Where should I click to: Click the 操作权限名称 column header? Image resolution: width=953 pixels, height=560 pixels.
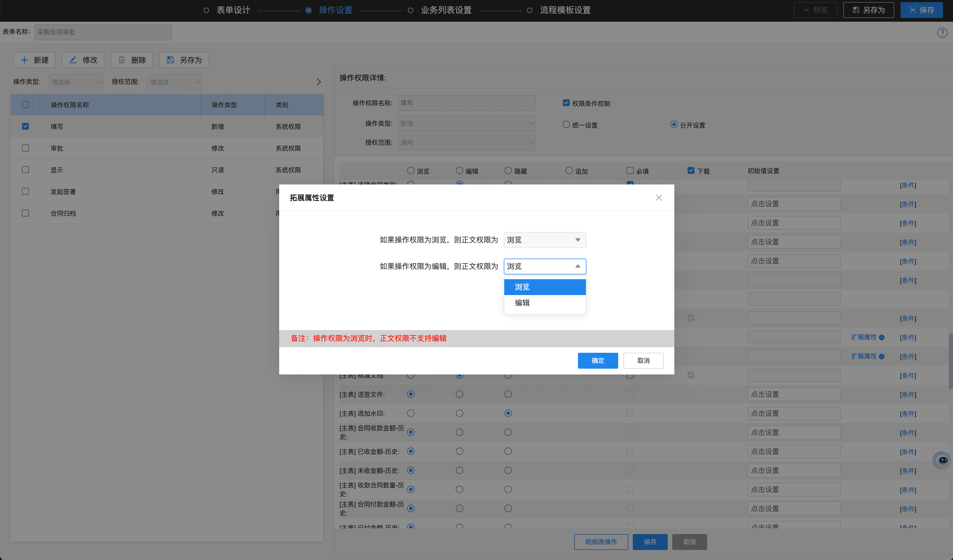coord(70,105)
